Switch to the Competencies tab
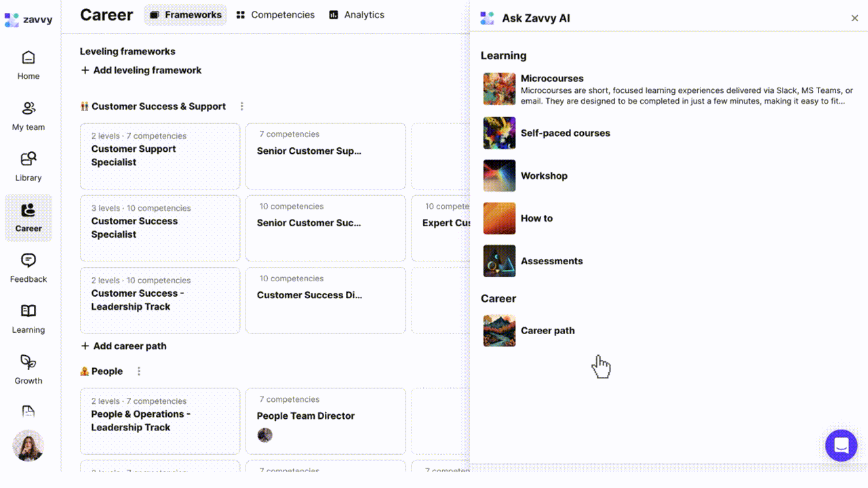Viewport: 868px width, 488px height. point(275,15)
